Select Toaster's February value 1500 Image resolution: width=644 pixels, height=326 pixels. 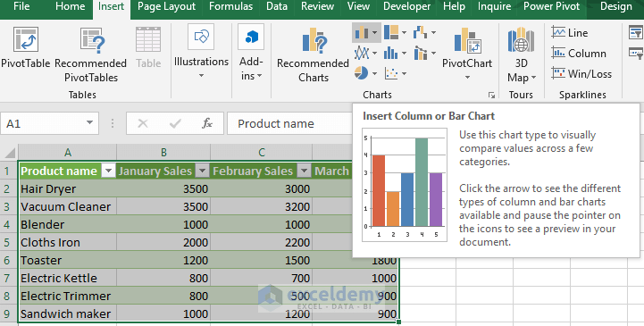pos(261,260)
